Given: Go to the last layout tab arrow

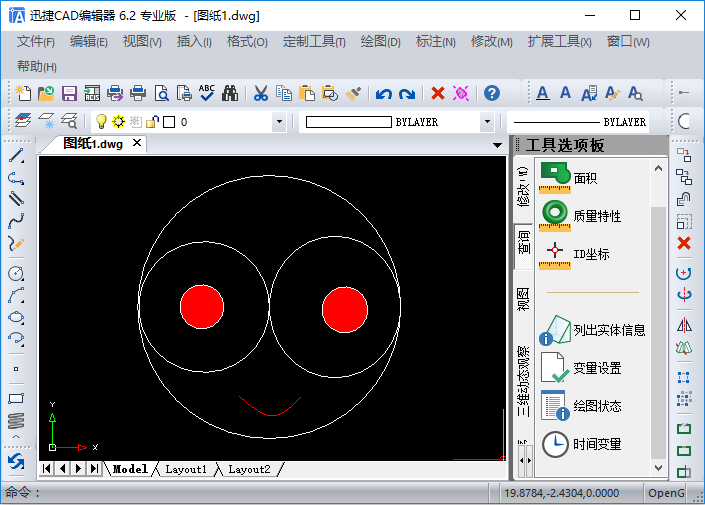Looking at the screenshot, I should point(94,469).
